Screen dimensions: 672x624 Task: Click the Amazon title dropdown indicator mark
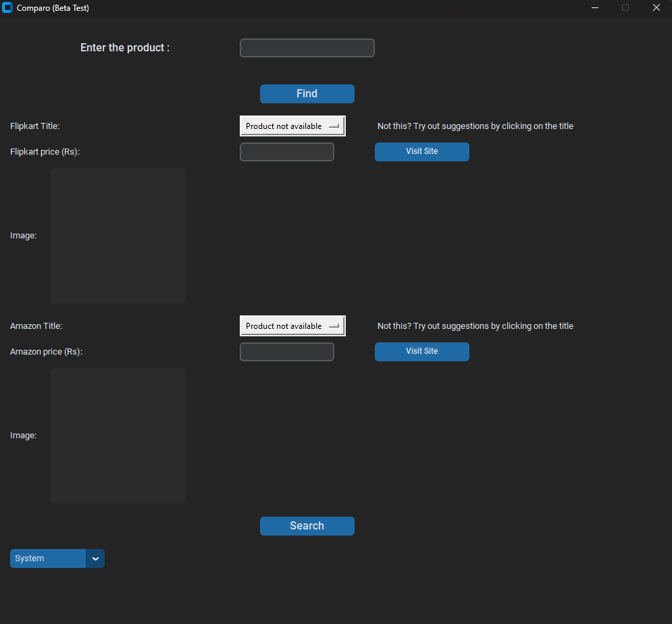click(334, 326)
